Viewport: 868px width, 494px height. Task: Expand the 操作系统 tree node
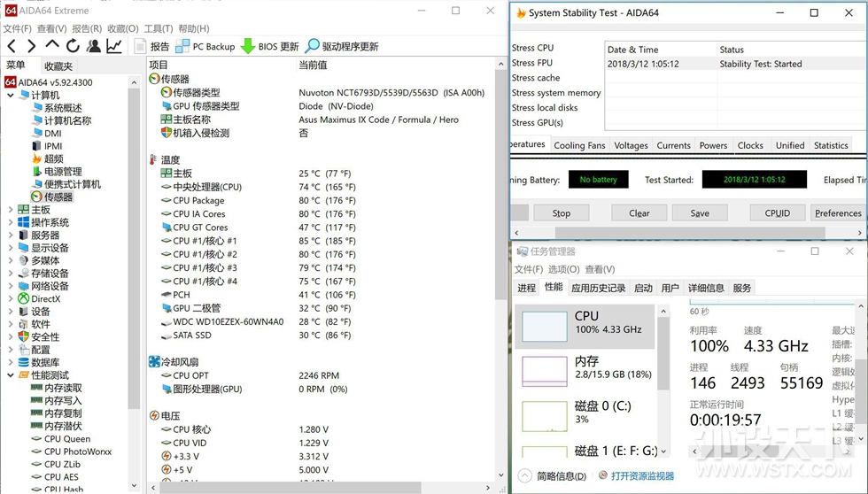[11, 222]
